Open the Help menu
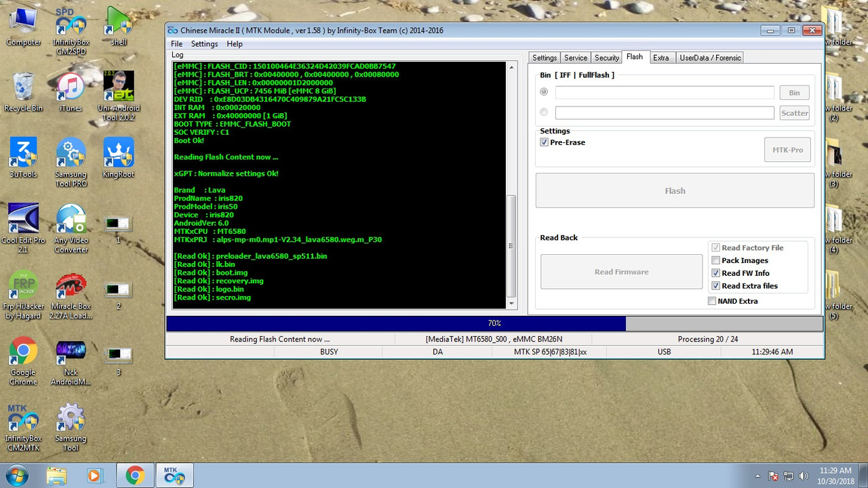Screen dimensions: 868x488 tap(235, 44)
